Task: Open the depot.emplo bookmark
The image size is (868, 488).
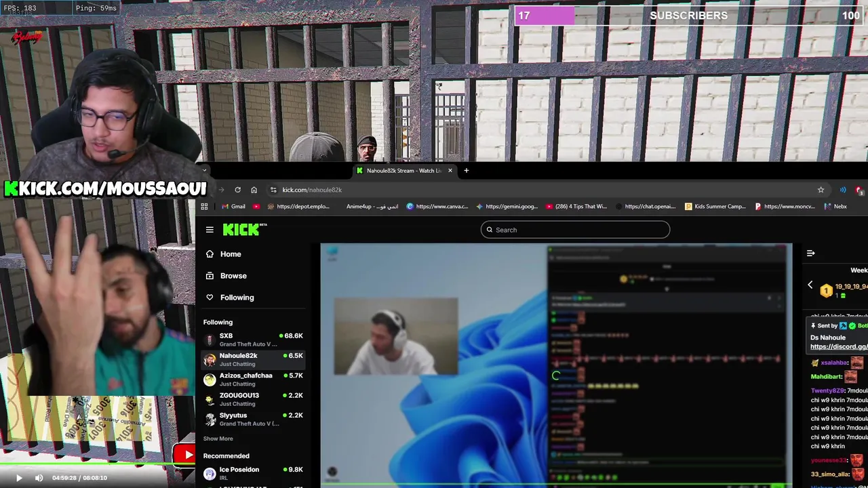Action: pos(298,207)
